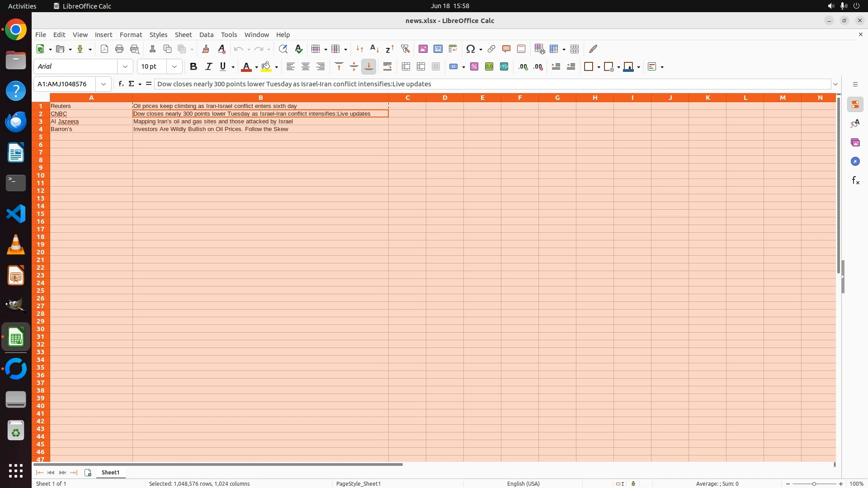This screenshot has height=488, width=868.
Task: Open the Data menu
Action: (206, 35)
